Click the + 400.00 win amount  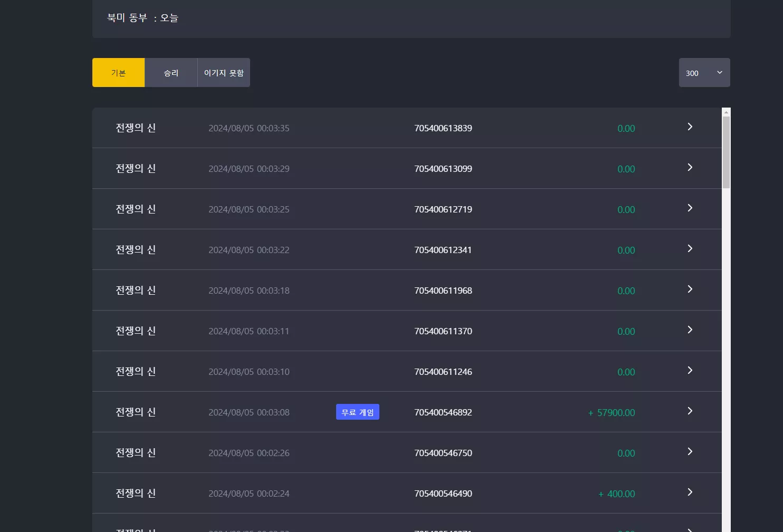click(x=617, y=494)
